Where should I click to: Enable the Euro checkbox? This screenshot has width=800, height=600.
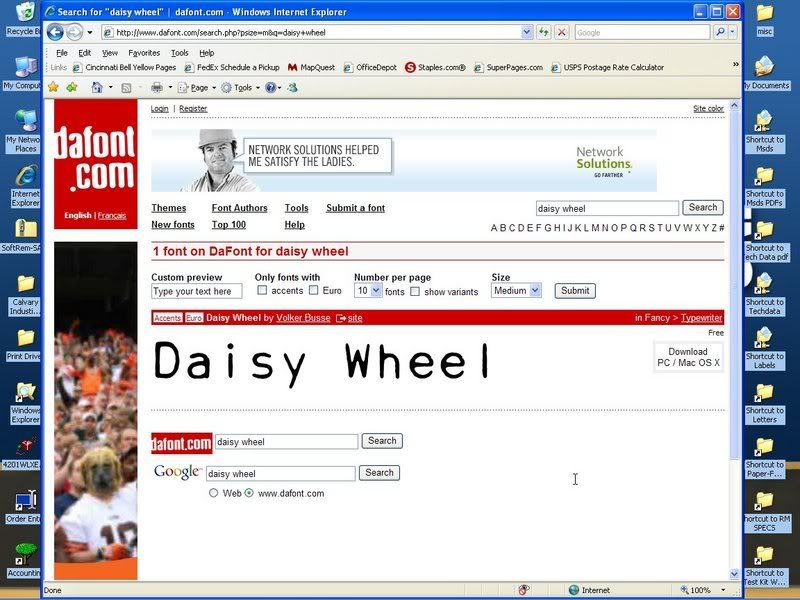[x=314, y=290]
